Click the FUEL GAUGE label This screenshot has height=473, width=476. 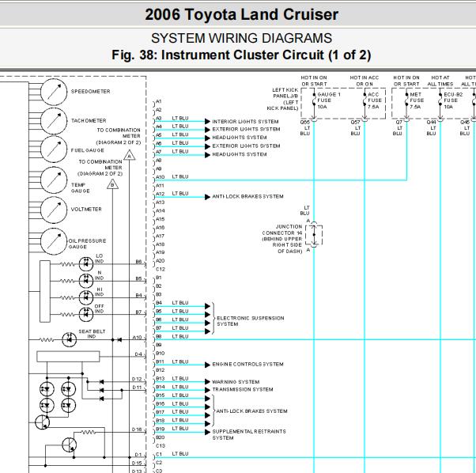coord(88,150)
